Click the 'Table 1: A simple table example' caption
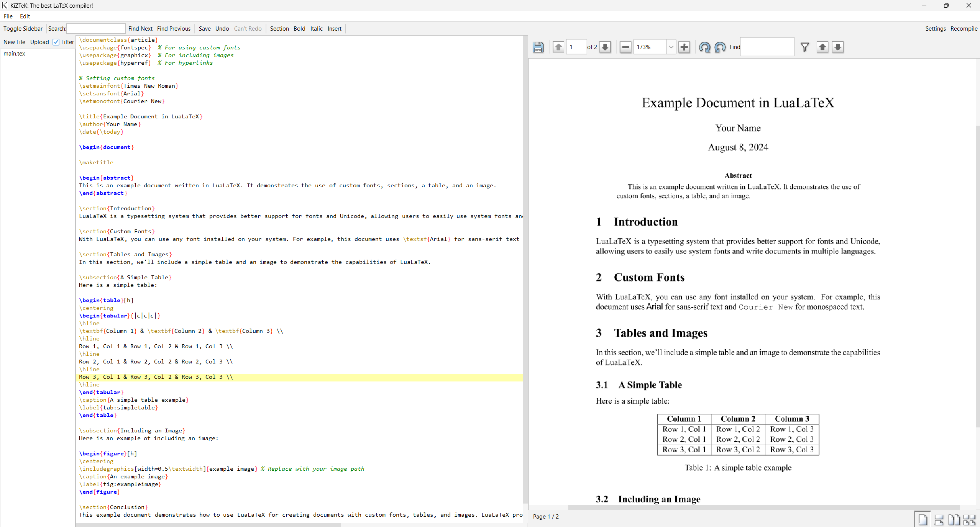This screenshot has width=980, height=527. (x=738, y=468)
